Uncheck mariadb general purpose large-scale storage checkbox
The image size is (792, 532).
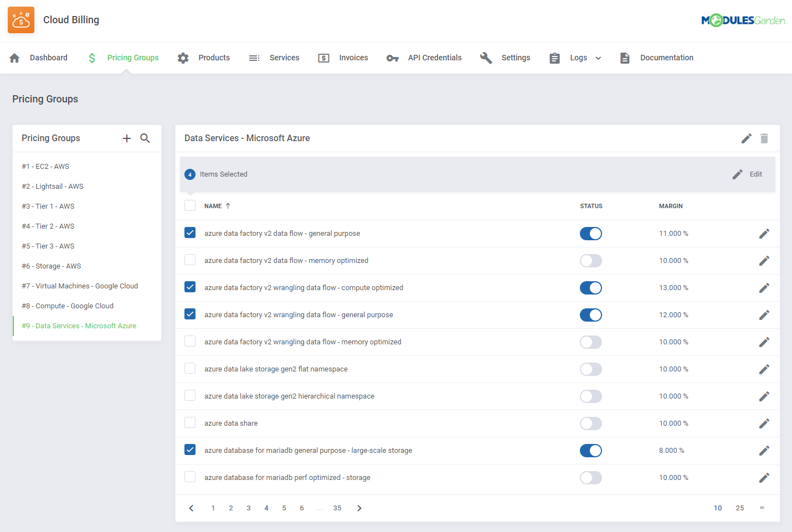[190, 450]
